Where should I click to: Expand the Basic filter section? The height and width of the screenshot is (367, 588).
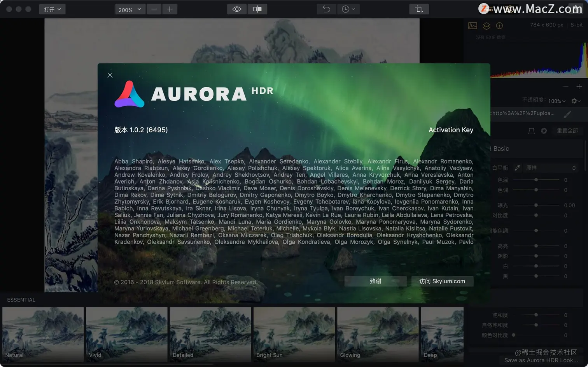537,149
